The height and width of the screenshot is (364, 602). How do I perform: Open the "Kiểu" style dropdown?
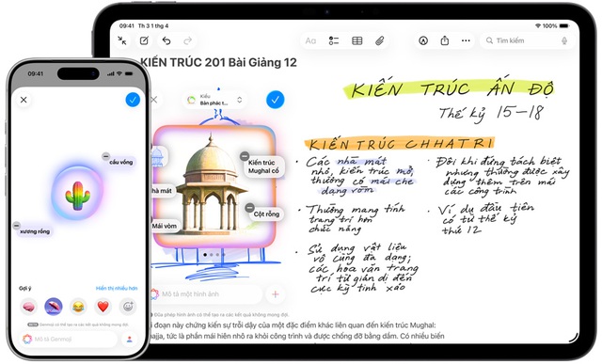point(215,100)
